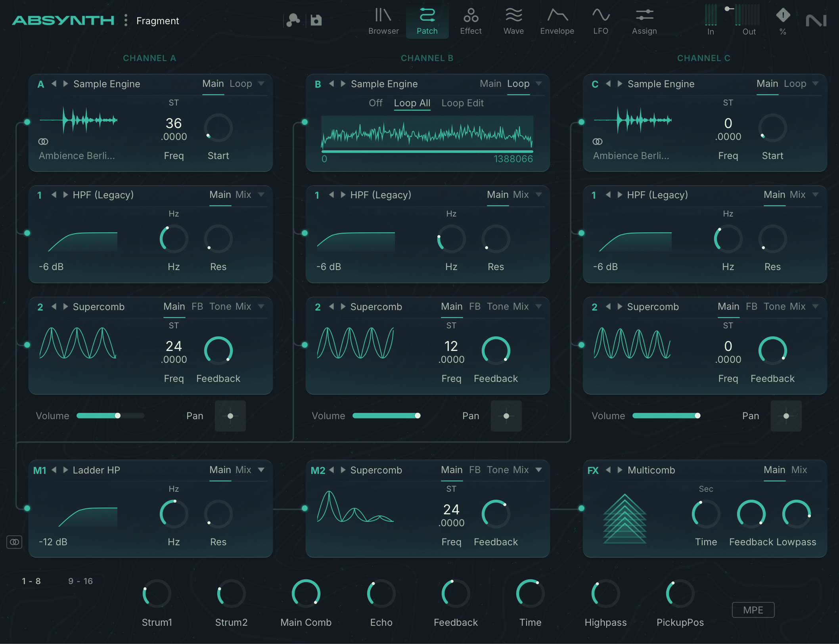Toggle link icon beside M1 module

14,542
